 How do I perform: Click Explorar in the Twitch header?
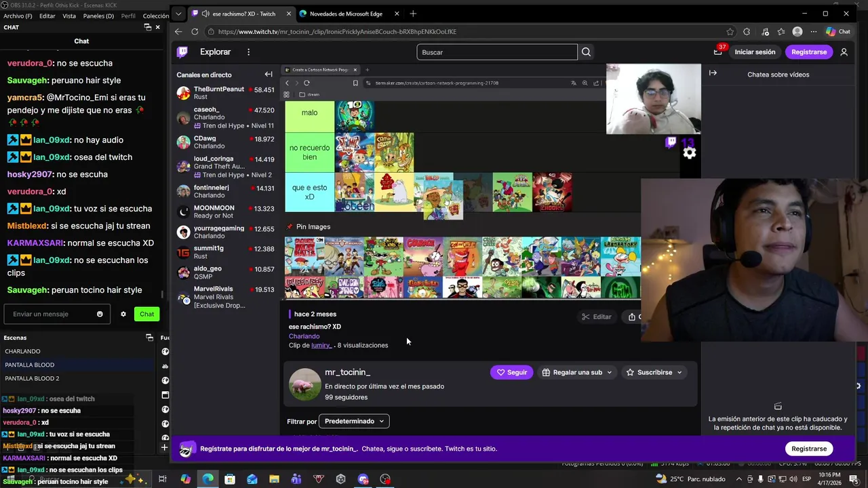[x=215, y=52]
